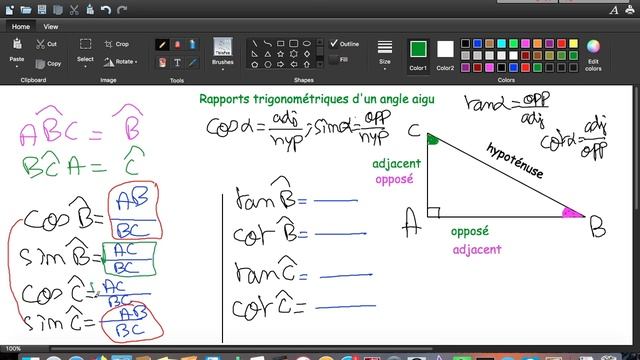Choose the Ellipse shape

click(x=307, y=43)
